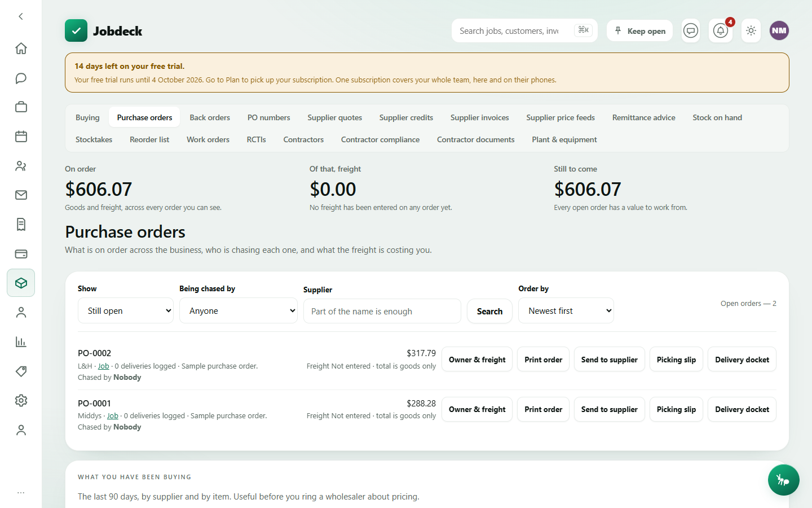Screen dimensions: 812x508
Task: Click the Jobdeck green check logo
Action: click(x=76, y=30)
